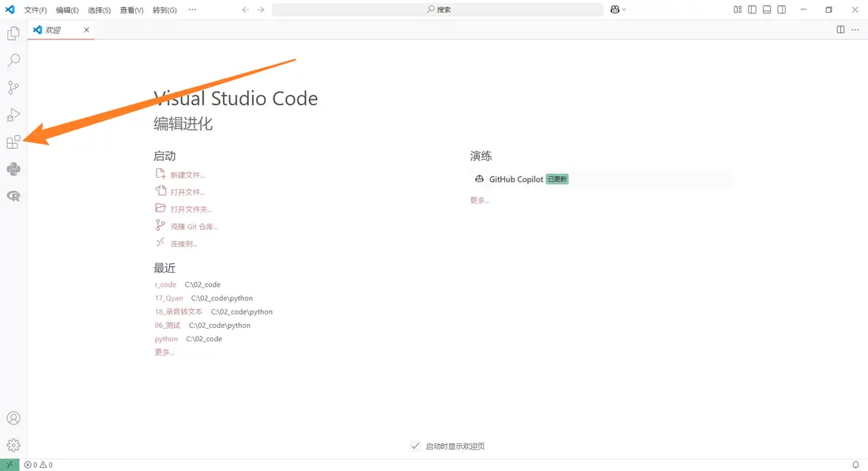
Task: Open recent folder 18_录音转文本
Action: pyautogui.click(x=178, y=311)
